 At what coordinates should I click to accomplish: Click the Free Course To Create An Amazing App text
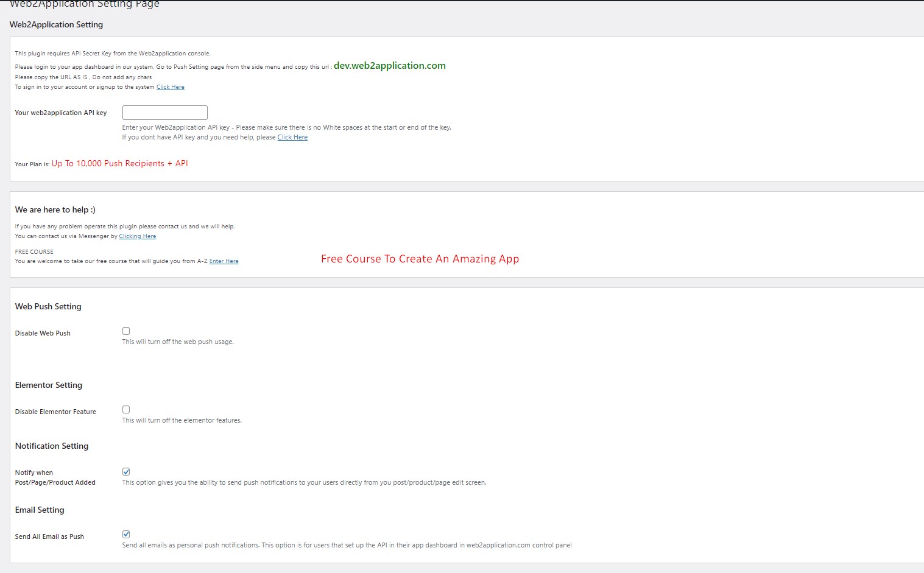pyautogui.click(x=420, y=259)
